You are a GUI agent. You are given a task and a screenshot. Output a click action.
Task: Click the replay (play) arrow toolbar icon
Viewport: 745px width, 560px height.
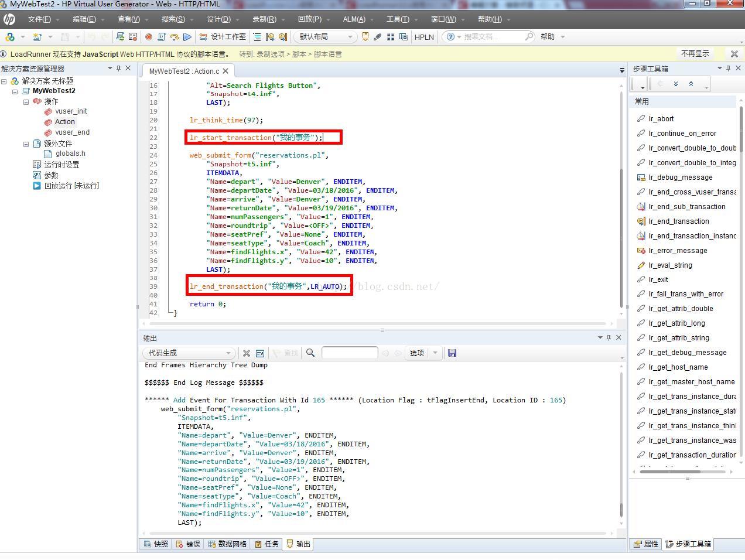coord(187,36)
